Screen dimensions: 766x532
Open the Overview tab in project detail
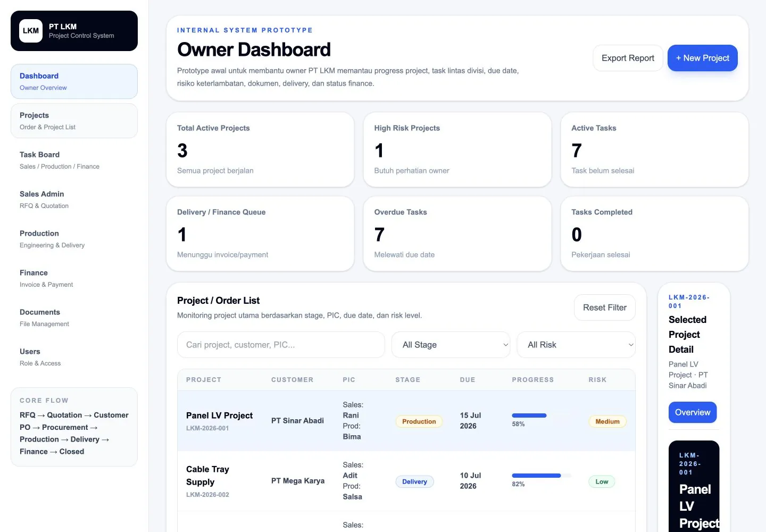pos(693,412)
